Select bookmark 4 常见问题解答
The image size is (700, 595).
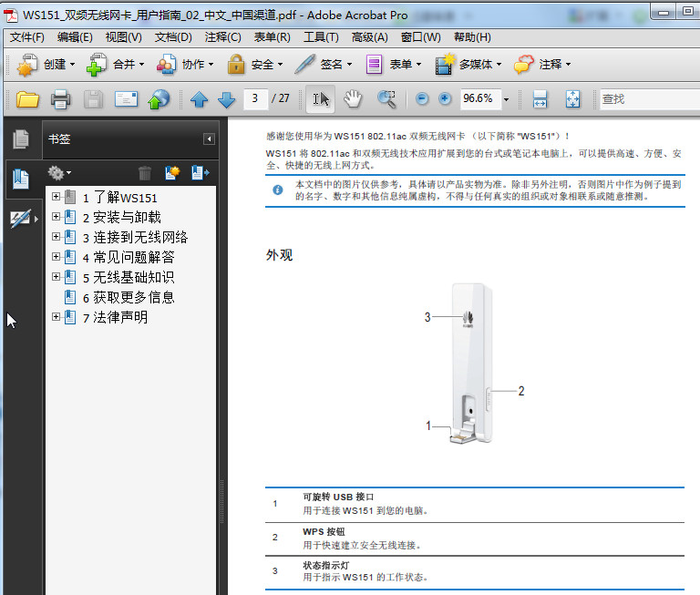click(x=129, y=258)
